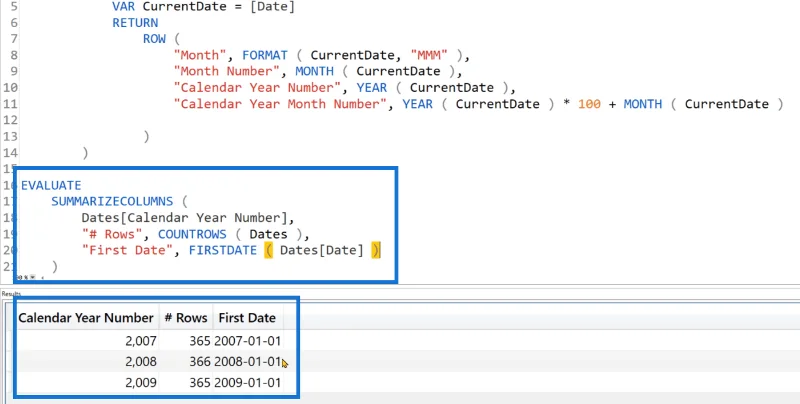Viewport: 800px width, 404px height.
Task: Click the RETURN keyword
Action: click(x=135, y=23)
